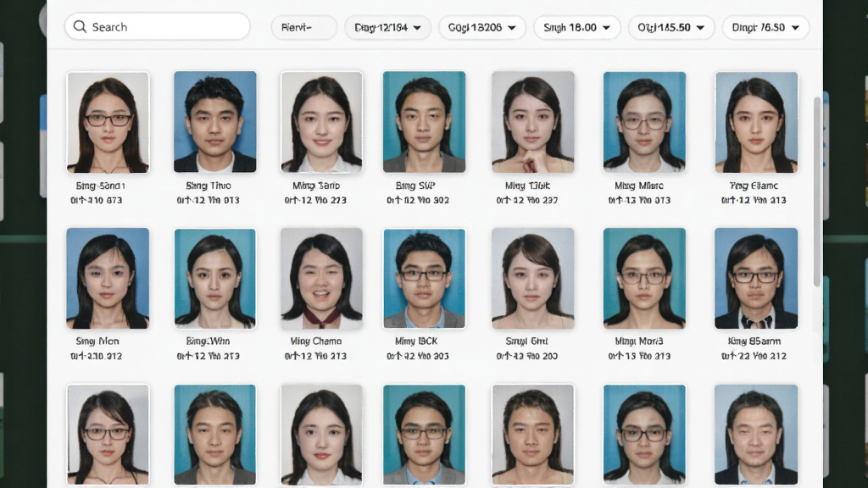This screenshot has width=868, height=488.
Task: Click the code line under 'Ming Misto'
Action: (639, 200)
